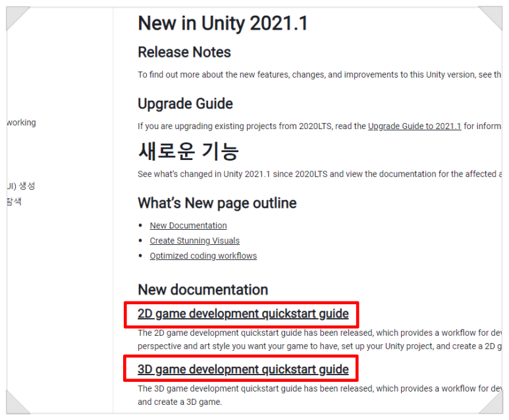This screenshot has height=420, width=509.
Task: Select the New documentation heading
Action: pos(203,290)
